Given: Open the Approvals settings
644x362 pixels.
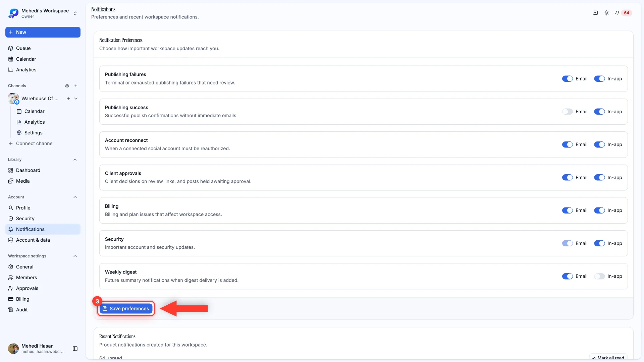Looking at the screenshot, I should coord(43,288).
